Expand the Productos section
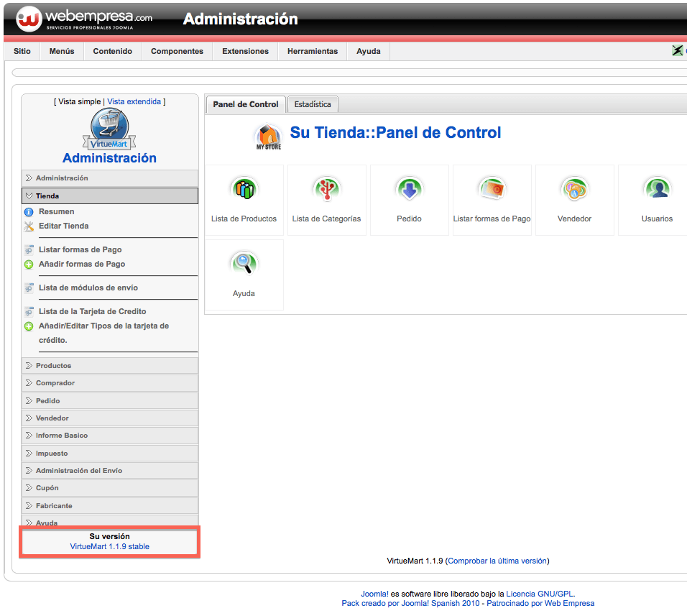 [109, 365]
